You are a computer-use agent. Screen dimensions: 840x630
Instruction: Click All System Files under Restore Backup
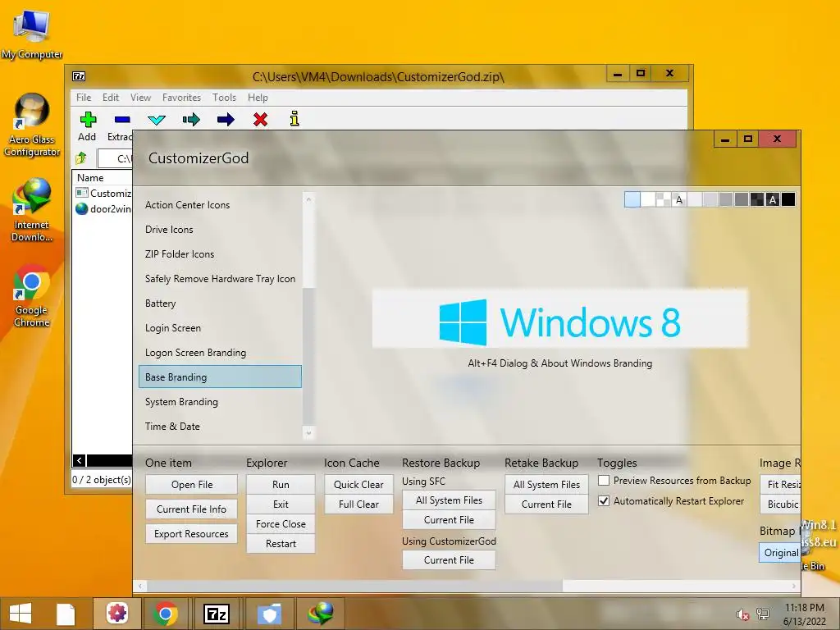point(449,500)
